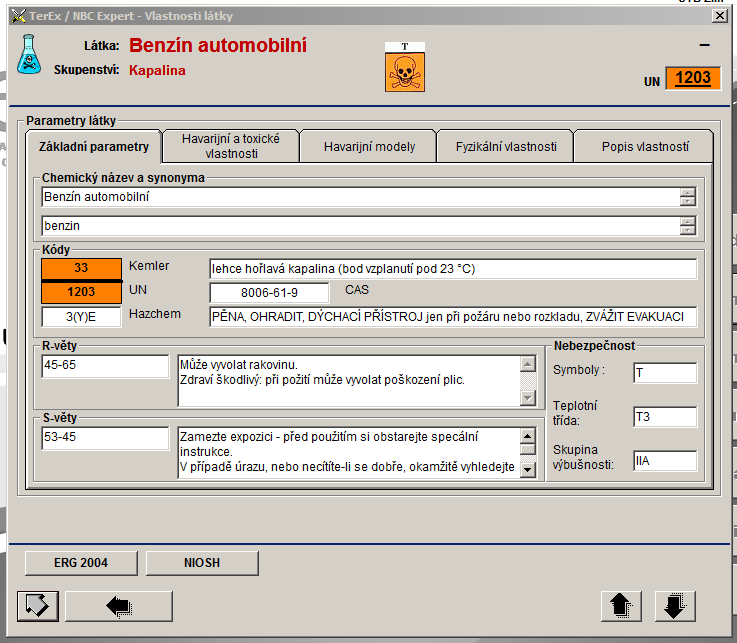Click the orange UN 1203 badge in header

pyautogui.click(x=693, y=78)
